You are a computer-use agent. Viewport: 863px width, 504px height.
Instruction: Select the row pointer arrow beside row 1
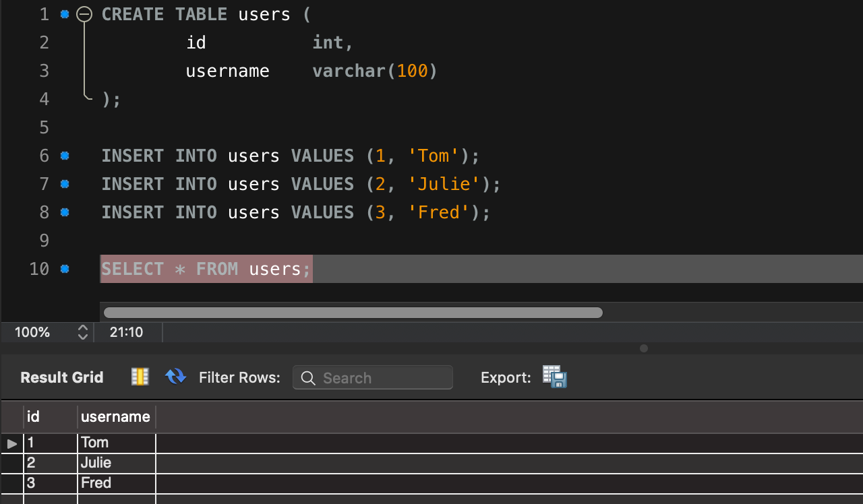(x=12, y=443)
